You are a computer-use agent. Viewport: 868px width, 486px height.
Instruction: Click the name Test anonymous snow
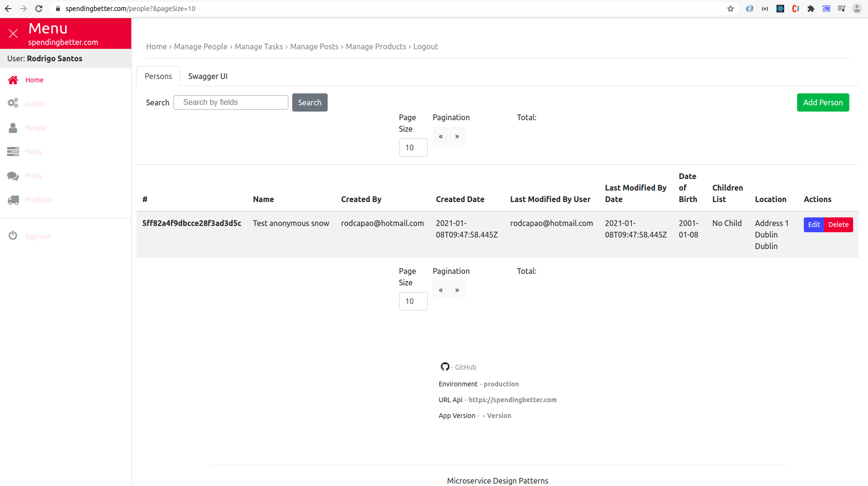click(x=291, y=223)
